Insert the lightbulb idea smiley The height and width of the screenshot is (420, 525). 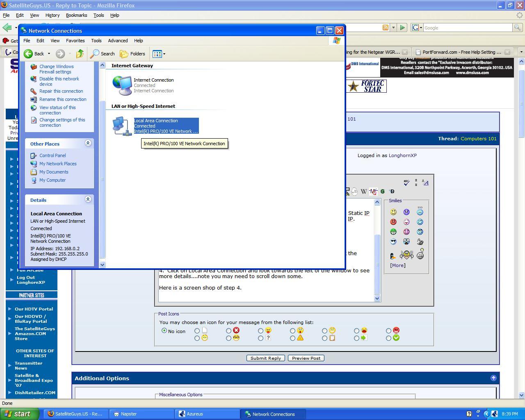tap(420, 254)
